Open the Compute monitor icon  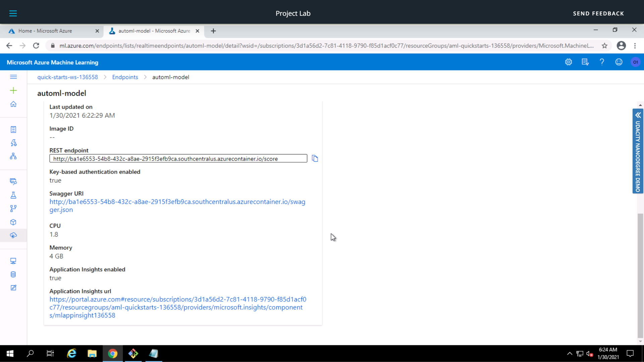coord(13,261)
